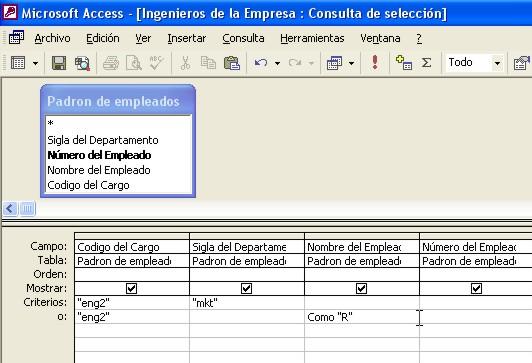Uncheck Mostrar for Codigo del Cargo column

coord(131,288)
